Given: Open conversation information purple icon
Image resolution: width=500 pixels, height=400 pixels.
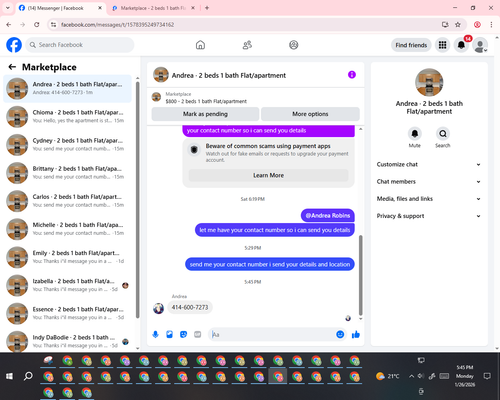Looking at the screenshot, I should click(x=352, y=75).
